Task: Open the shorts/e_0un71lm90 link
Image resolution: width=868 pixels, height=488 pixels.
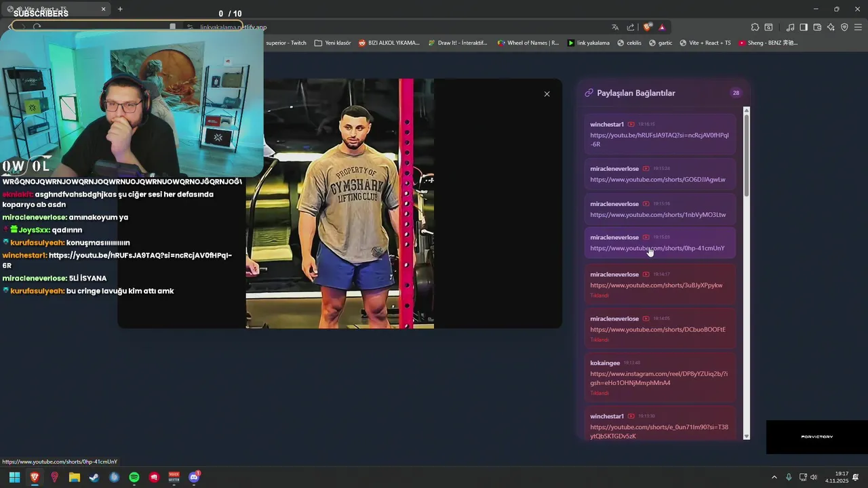Action: pos(658,432)
